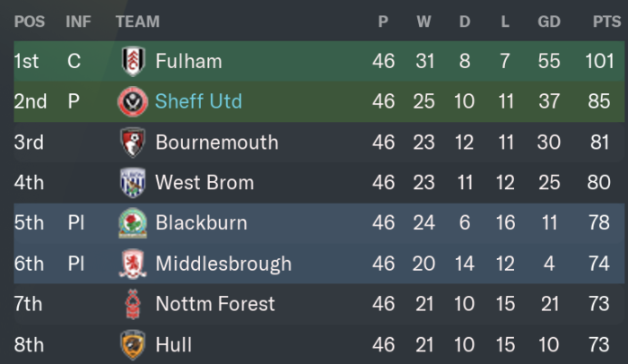Open the Middlesbrough team name
Image resolution: width=628 pixels, height=364 pixels.
pyautogui.click(x=223, y=264)
